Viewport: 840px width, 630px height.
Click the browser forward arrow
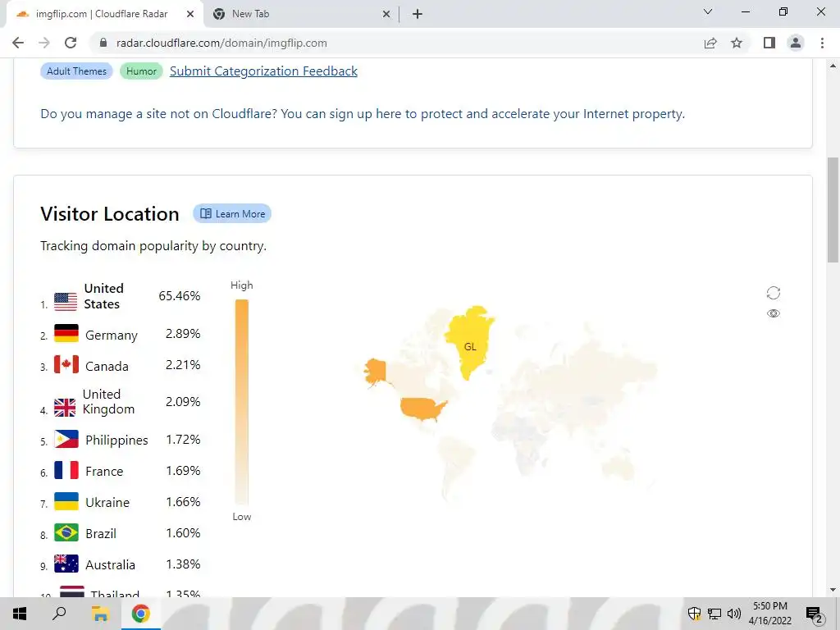[44, 43]
